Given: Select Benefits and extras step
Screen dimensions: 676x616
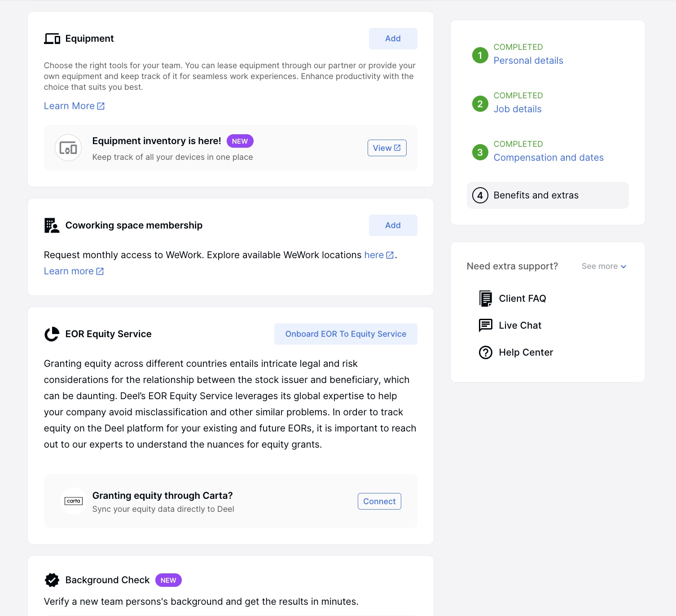Looking at the screenshot, I should point(548,195).
